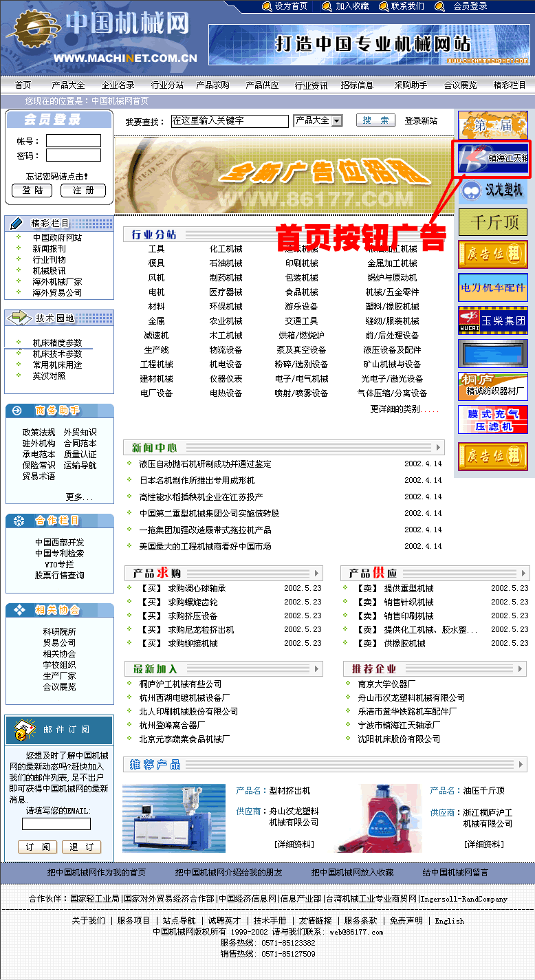535x980 pixels.
Task: Open the 石油机械 industry category
Action: (226, 263)
